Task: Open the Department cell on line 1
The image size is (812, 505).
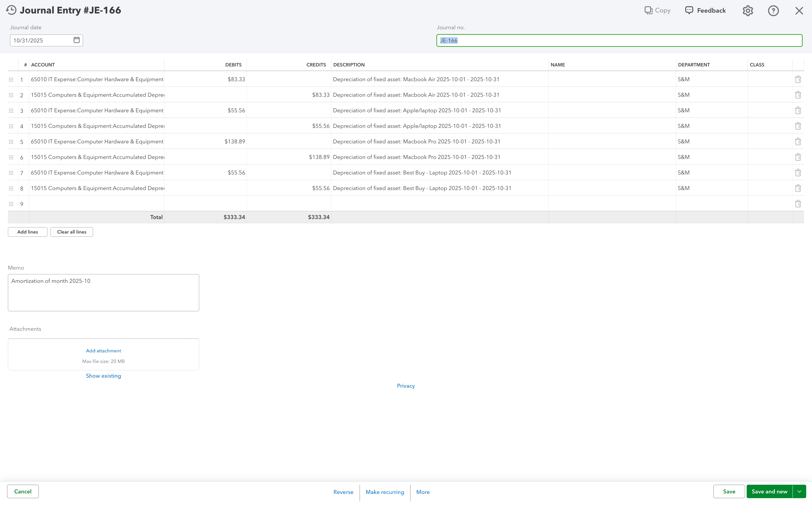Action: (x=711, y=79)
